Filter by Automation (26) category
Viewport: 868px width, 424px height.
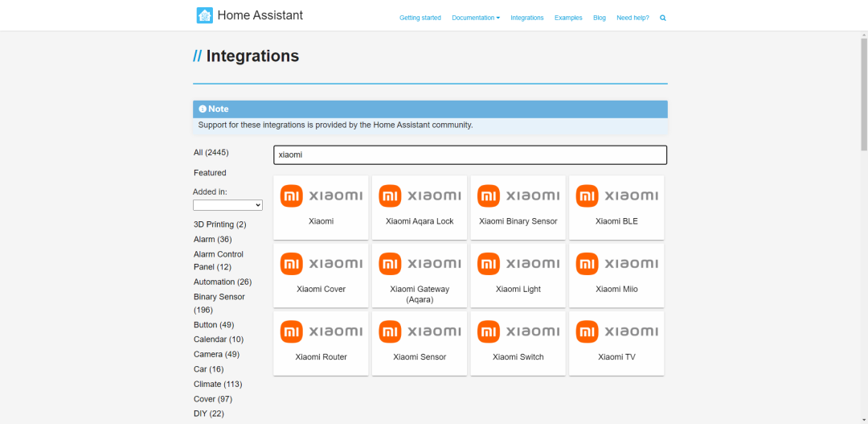pos(223,282)
